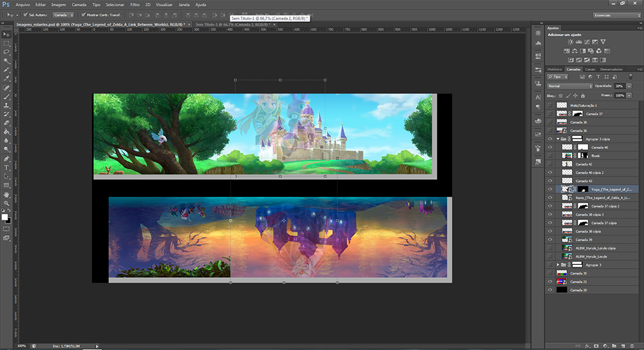
Task: Toggle Sel. Autom. checkbox
Action: tap(26, 15)
